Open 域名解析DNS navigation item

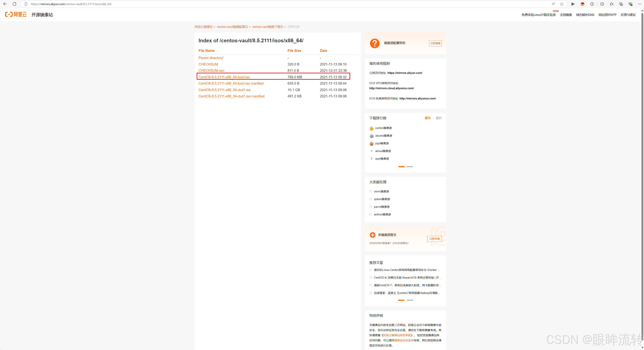click(585, 15)
